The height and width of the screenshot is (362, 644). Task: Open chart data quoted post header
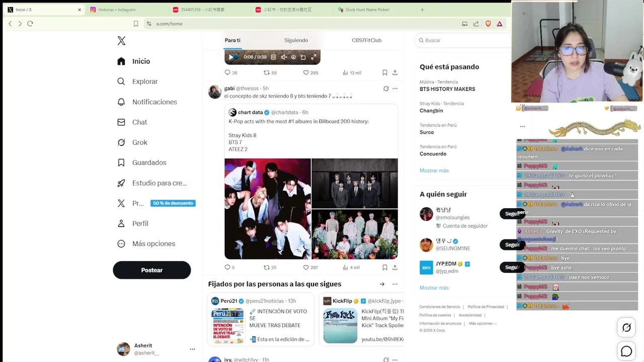point(268,113)
